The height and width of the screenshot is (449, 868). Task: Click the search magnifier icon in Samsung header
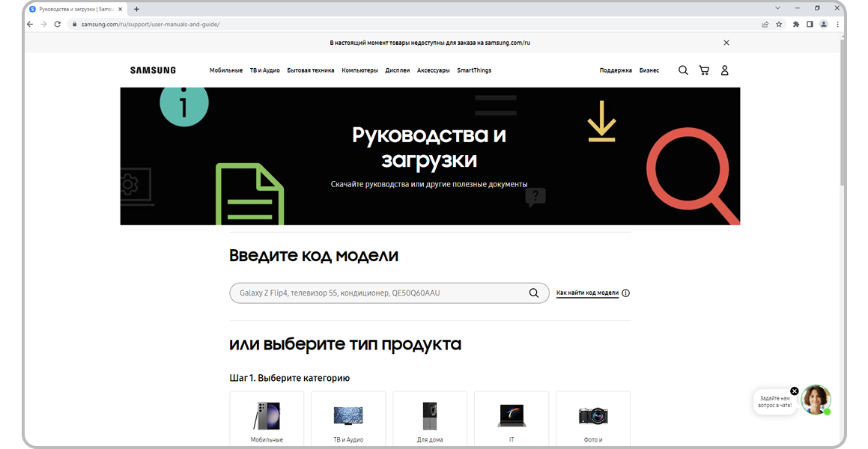coord(683,70)
